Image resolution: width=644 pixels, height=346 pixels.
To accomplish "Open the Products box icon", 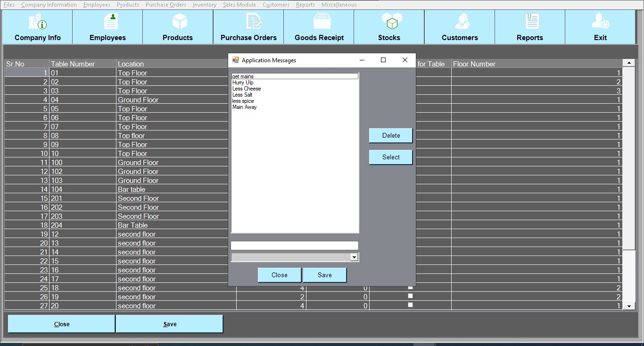I will [180, 22].
